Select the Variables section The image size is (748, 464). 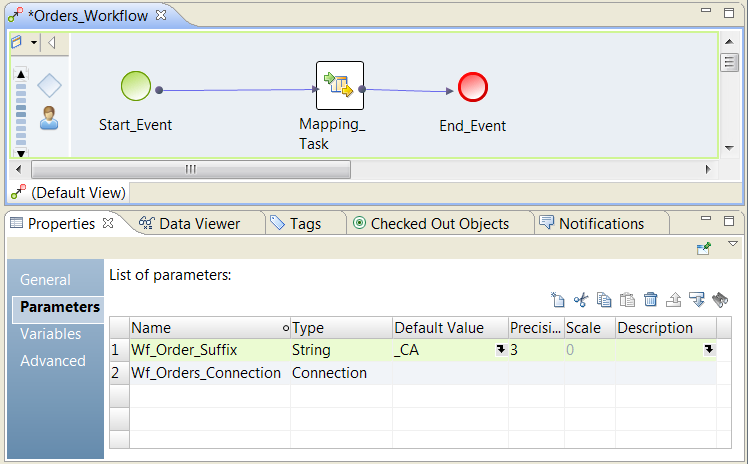coord(51,334)
